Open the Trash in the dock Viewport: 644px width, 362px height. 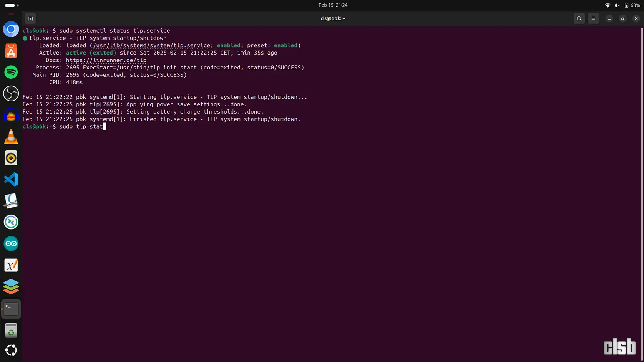[11, 331]
